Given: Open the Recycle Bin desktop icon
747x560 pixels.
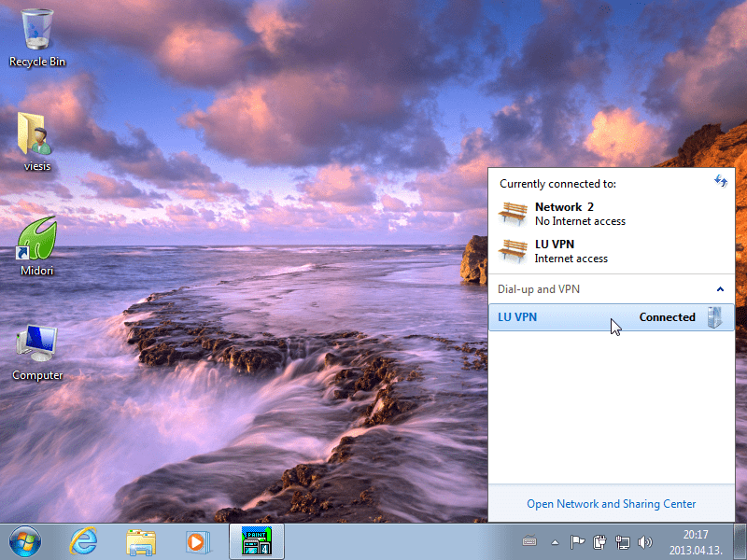Looking at the screenshot, I should click(x=37, y=39).
